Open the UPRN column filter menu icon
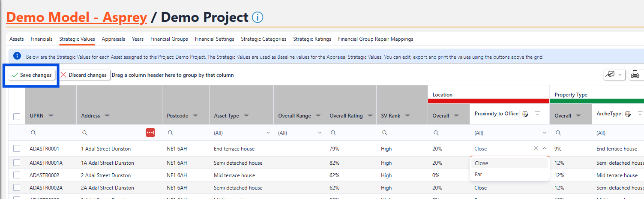The height and width of the screenshot is (199, 644). pos(51,116)
